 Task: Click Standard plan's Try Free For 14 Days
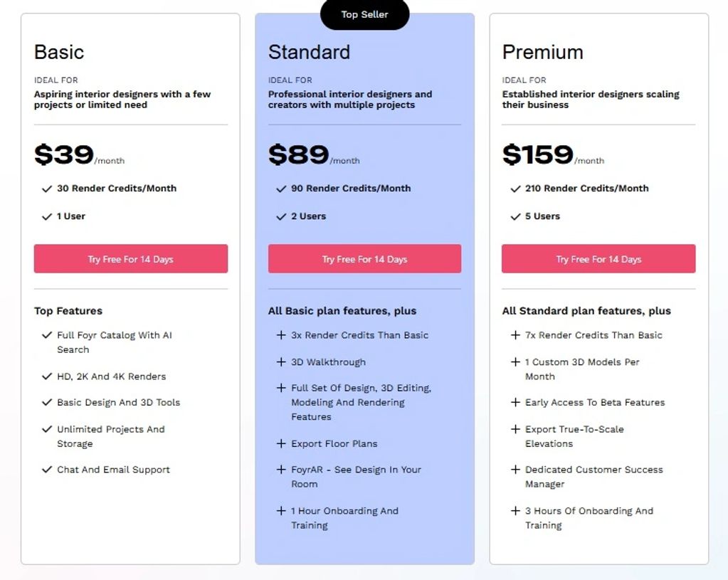coord(364,259)
